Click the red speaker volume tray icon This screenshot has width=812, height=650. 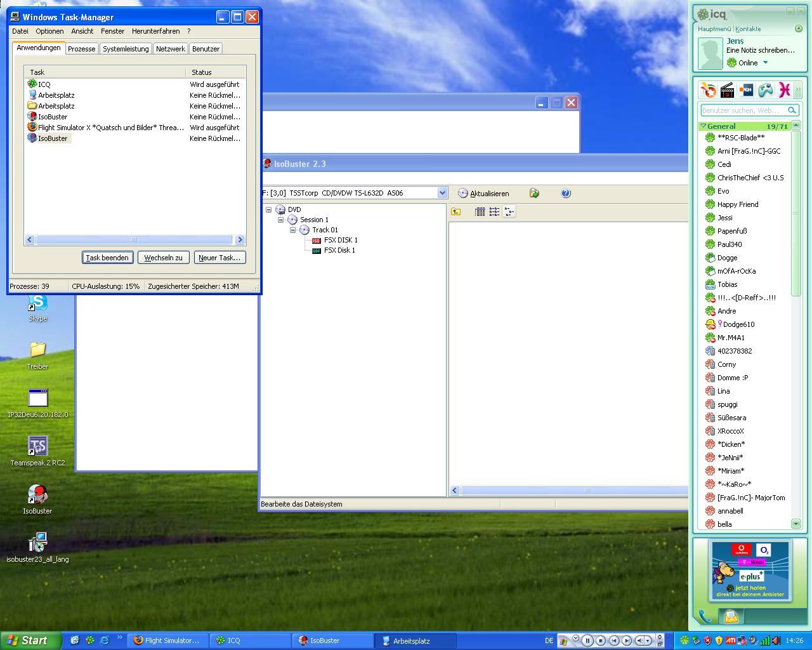pyautogui.click(x=776, y=640)
